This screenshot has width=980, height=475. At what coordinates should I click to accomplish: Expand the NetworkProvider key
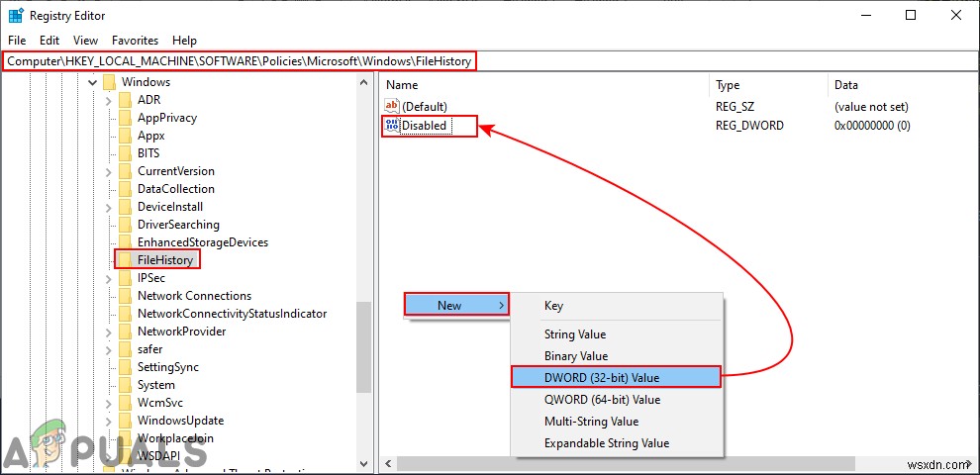(109, 332)
